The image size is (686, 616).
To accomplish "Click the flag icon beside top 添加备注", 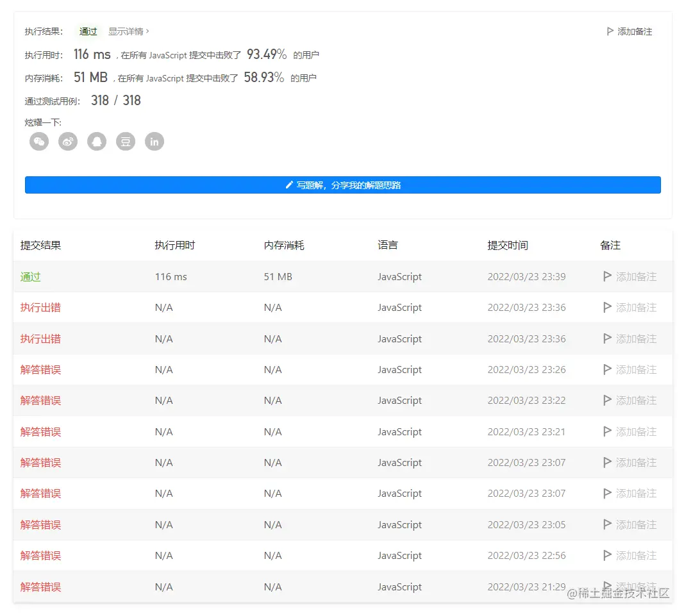I will pos(610,31).
